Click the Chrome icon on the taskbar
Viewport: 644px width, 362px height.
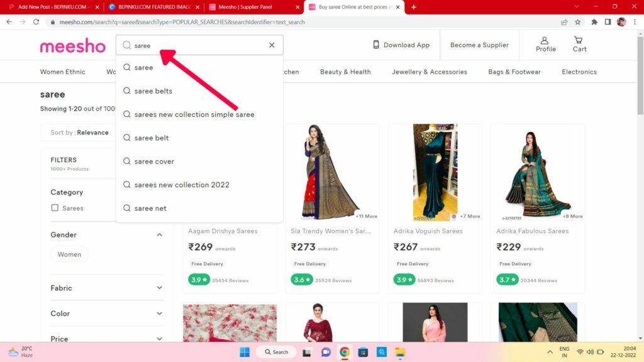click(x=344, y=352)
